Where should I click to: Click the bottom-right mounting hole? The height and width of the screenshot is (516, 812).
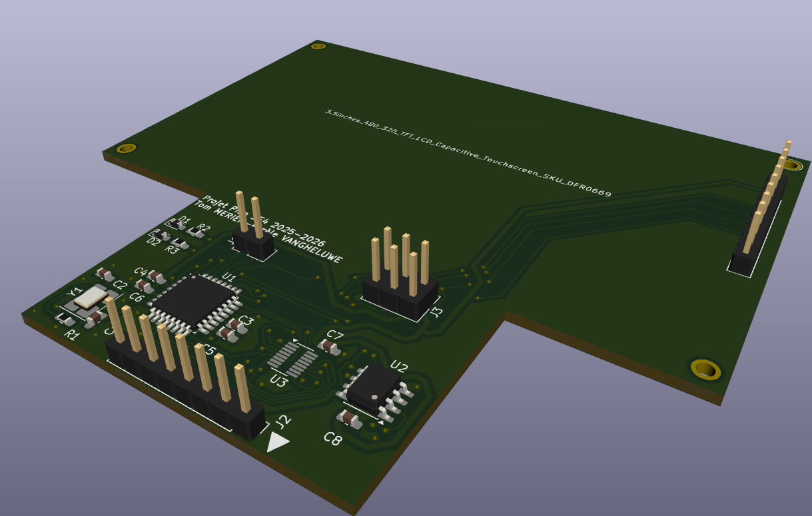point(705,368)
